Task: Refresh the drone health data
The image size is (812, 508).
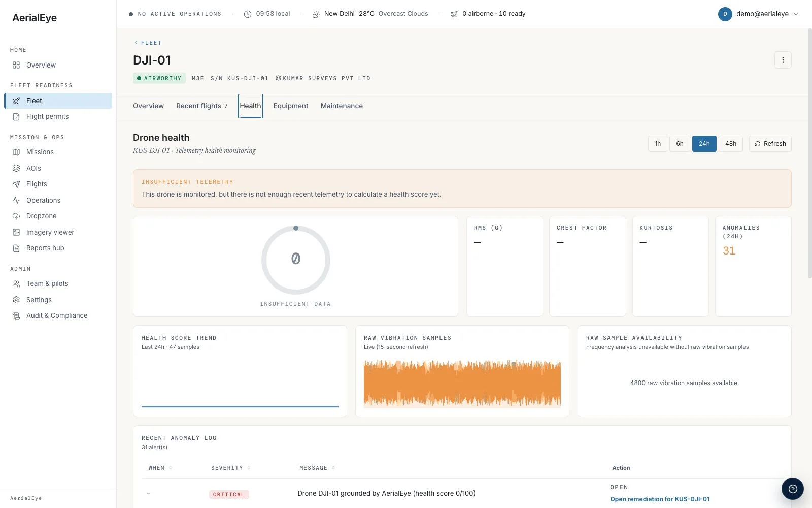Action: coord(770,144)
